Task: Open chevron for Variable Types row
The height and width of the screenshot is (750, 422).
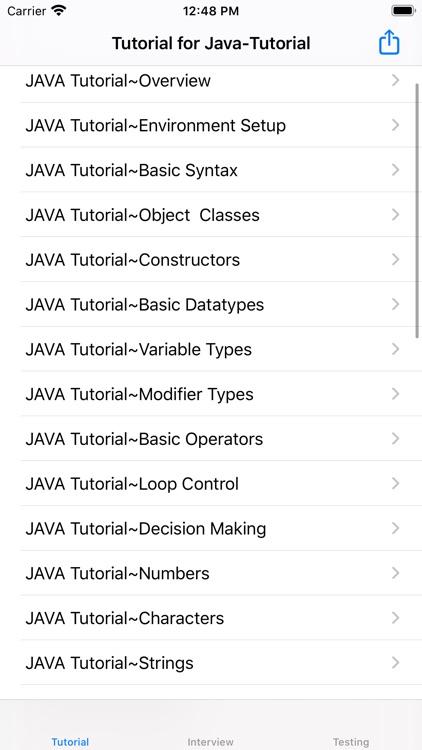Action: click(395, 349)
